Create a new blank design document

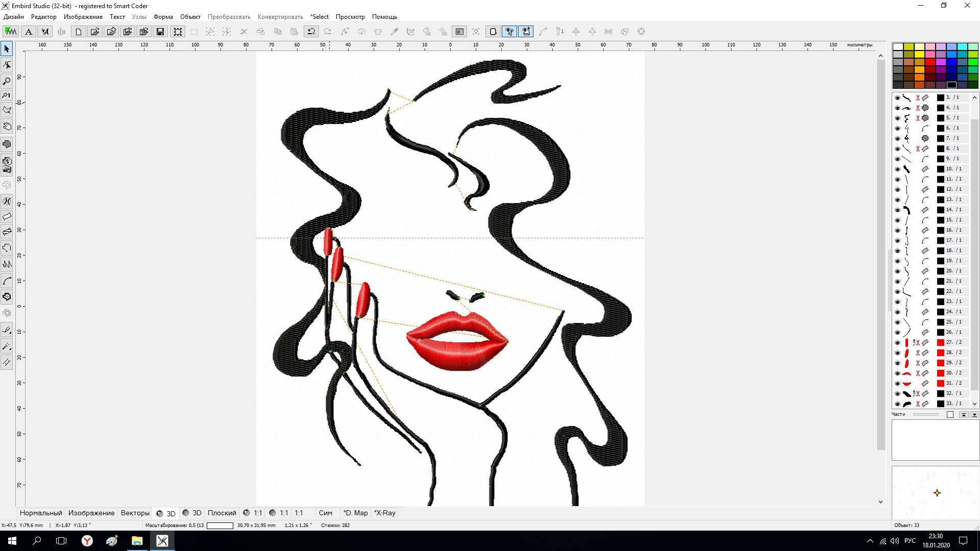[78, 32]
